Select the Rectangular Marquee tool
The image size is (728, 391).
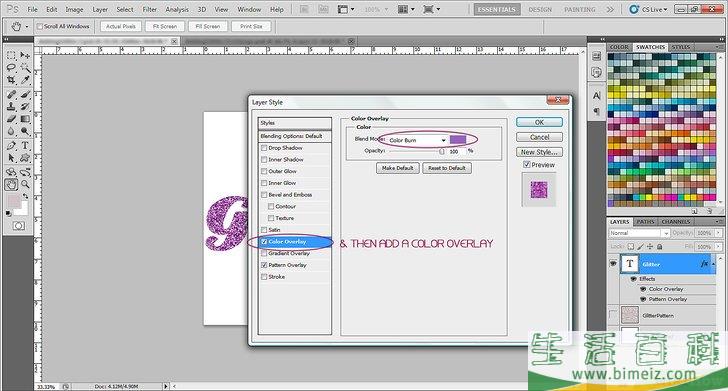[11, 55]
